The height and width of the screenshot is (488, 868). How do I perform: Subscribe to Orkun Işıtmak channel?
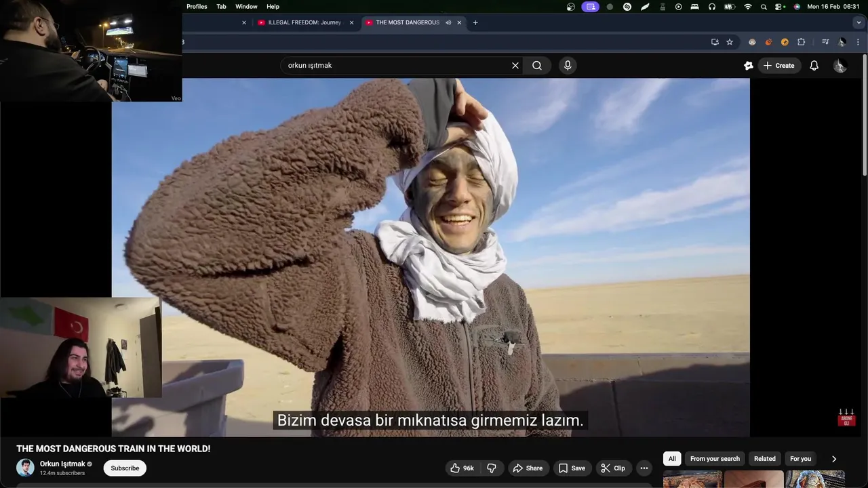pos(125,468)
